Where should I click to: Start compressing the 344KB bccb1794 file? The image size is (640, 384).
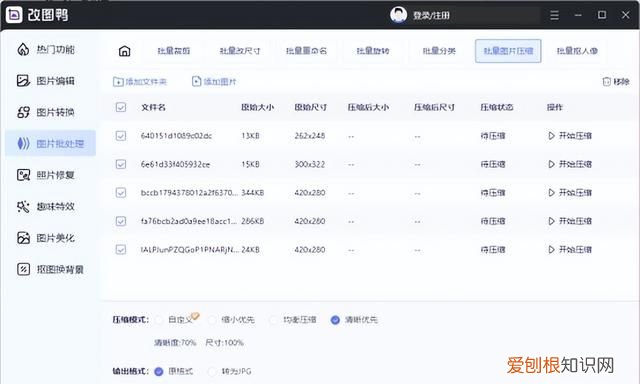point(570,193)
